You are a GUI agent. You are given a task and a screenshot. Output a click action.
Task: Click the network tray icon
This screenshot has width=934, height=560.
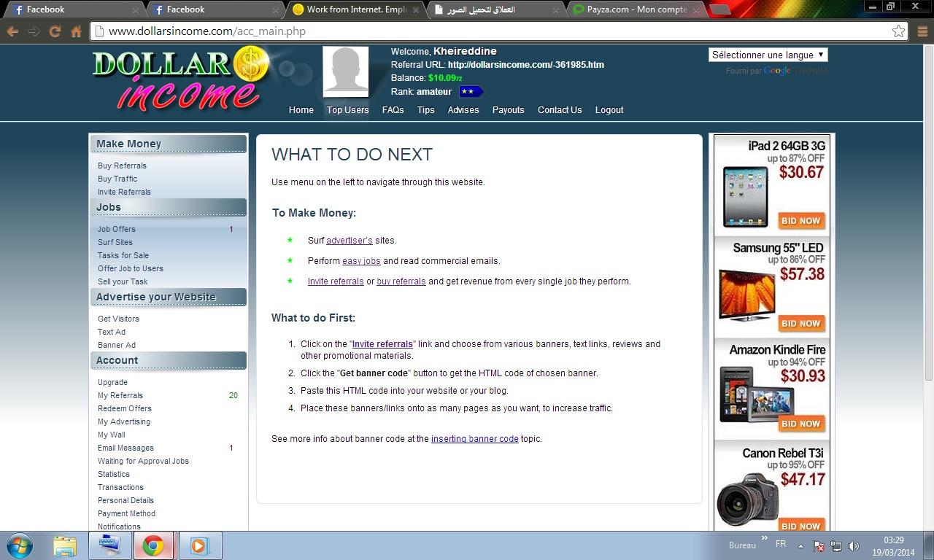(836, 546)
